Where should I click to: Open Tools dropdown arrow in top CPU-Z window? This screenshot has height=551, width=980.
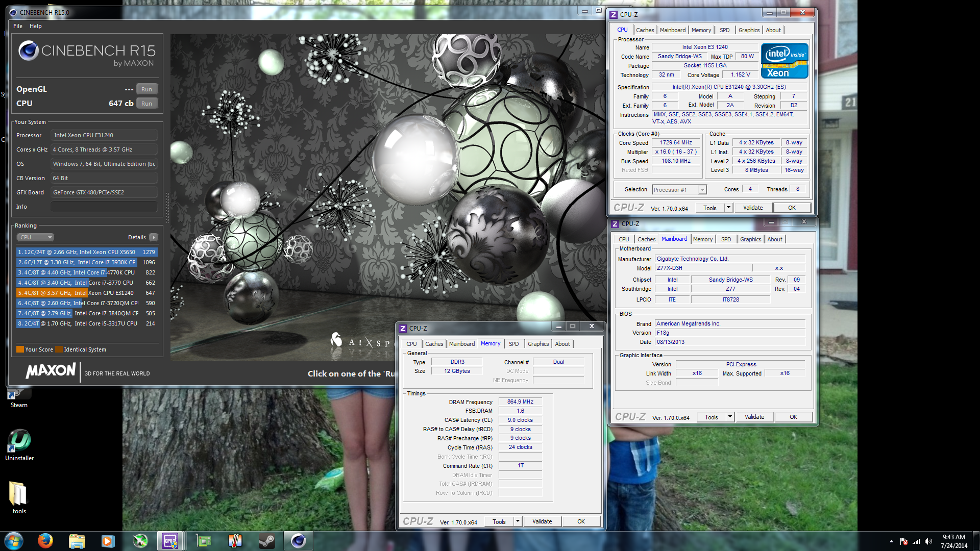tap(728, 208)
